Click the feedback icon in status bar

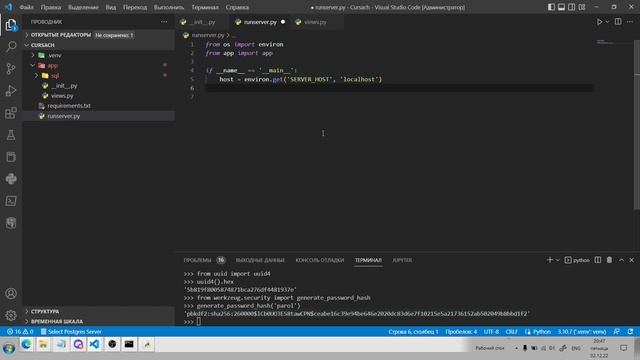coord(617,331)
